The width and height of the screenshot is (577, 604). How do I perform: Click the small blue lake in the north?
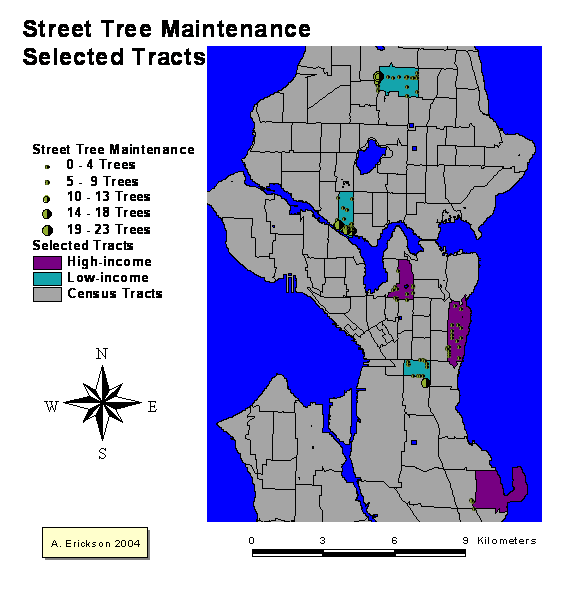pos(371,156)
